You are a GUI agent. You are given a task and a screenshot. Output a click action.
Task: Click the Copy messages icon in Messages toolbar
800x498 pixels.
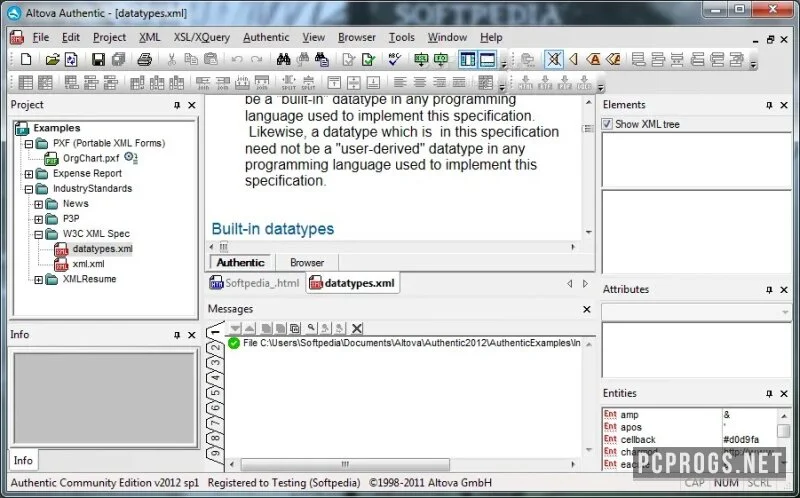coord(294,328)
